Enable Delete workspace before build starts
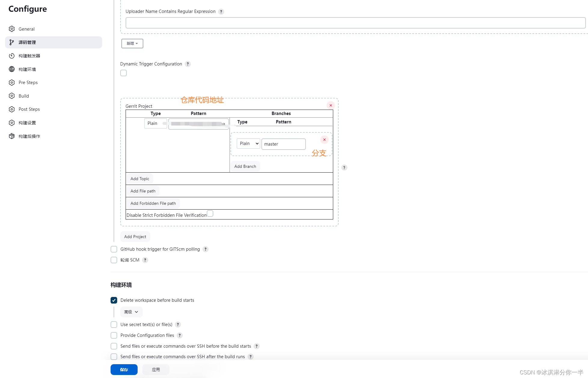The width and height of the screenshot is (588, 378). coord(114,300)
